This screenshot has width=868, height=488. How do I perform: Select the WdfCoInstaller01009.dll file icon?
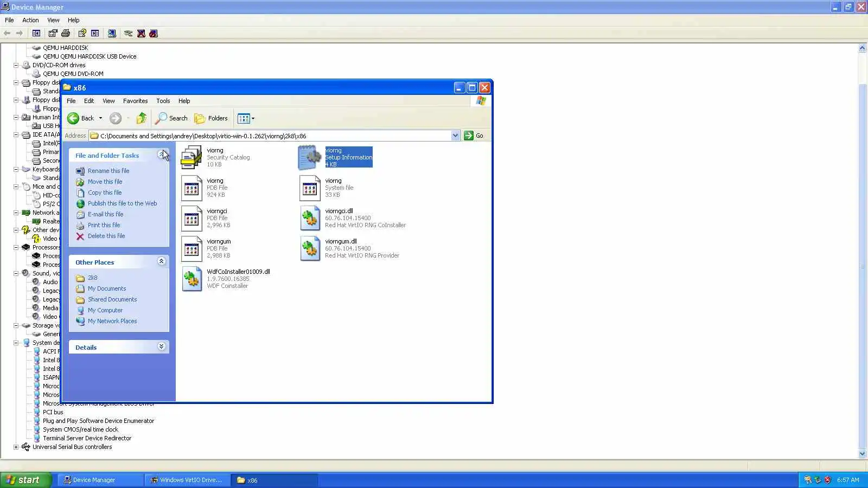click(x=192, y=279)
